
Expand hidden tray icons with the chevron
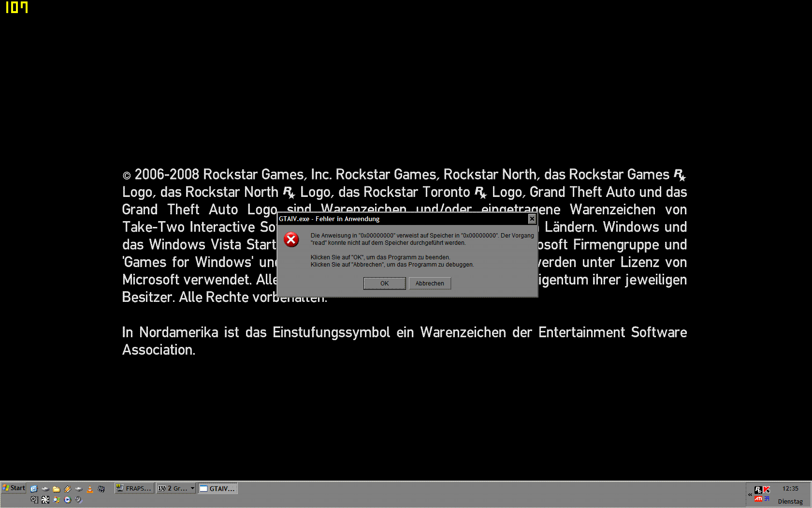coord(750,494)
